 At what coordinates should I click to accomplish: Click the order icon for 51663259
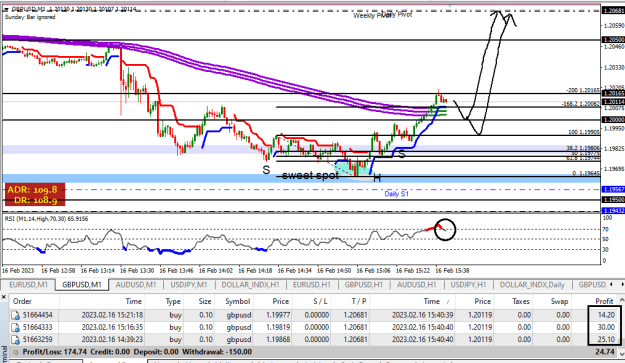(16, 340)
